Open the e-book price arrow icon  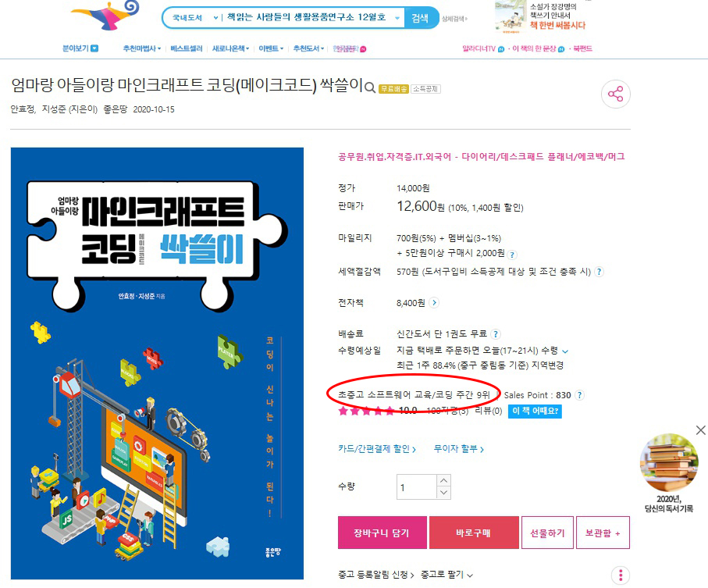coord(434,302)
